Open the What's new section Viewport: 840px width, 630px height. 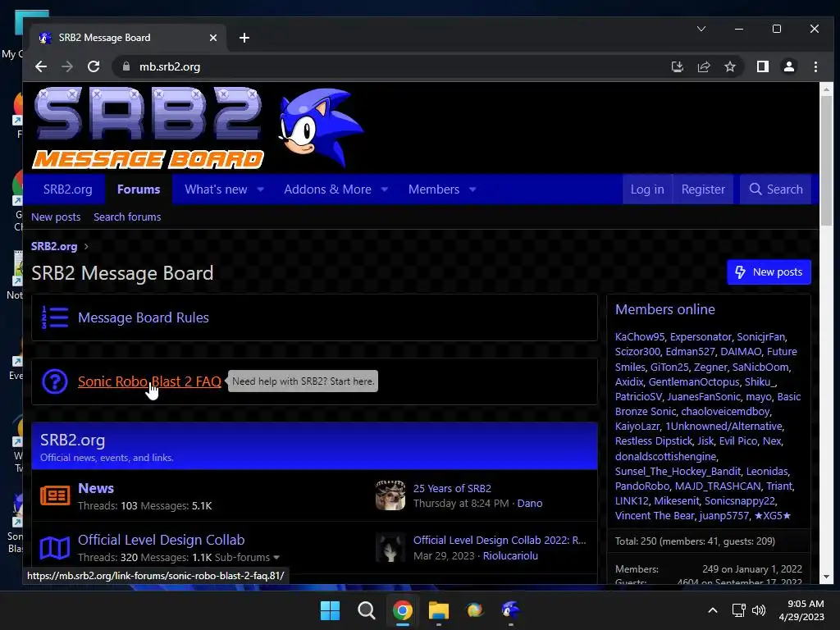click(216, 189)
